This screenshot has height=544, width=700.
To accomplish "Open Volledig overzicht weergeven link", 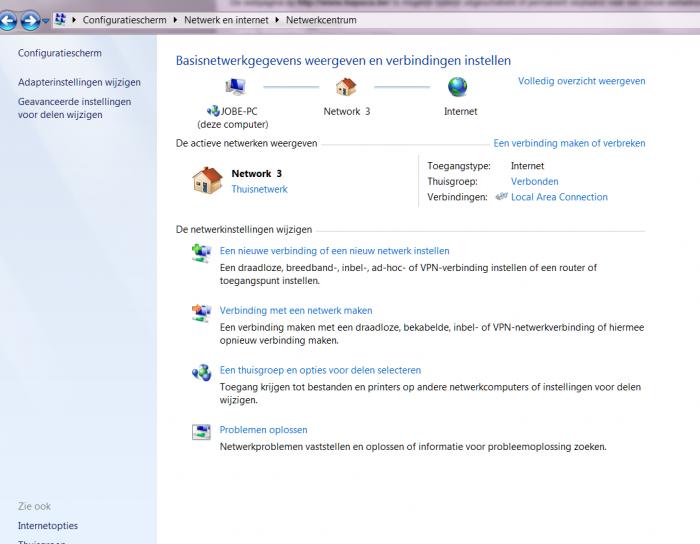I will coord(581,81).
